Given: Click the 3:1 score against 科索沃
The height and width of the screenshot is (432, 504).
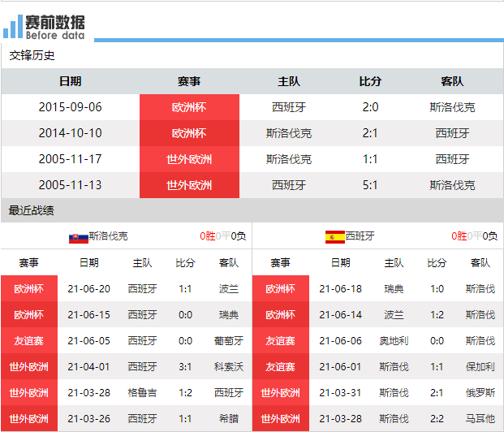Looking at the screenshot, I should pos(185,367).
